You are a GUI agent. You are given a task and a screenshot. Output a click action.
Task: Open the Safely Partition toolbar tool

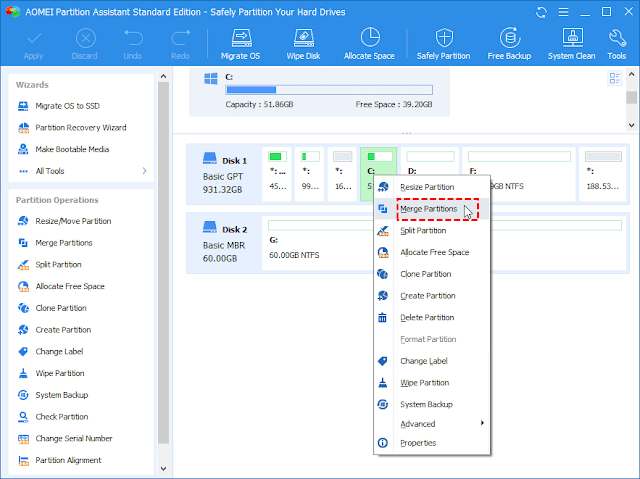tap(443, 44)
